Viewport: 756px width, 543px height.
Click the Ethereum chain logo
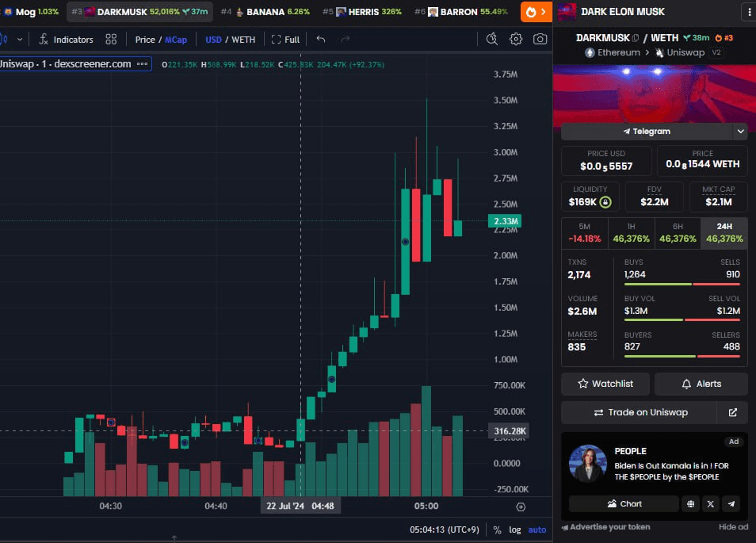(x=590, y=52)
